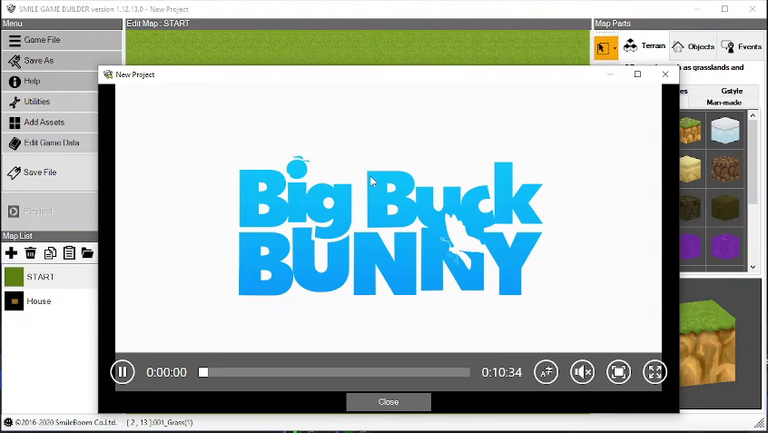Open the map folder icon
This screenshot has height=433, width=768.
(x=88, y=253)
